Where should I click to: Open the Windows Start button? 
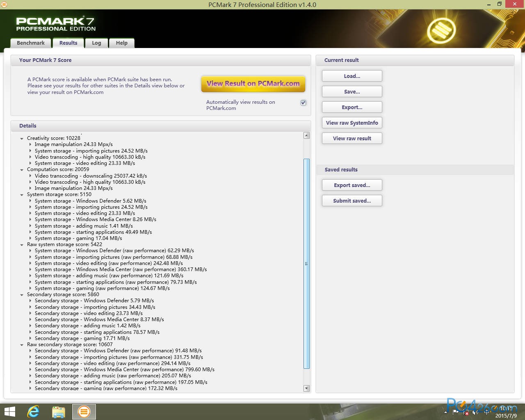[9, 411]
